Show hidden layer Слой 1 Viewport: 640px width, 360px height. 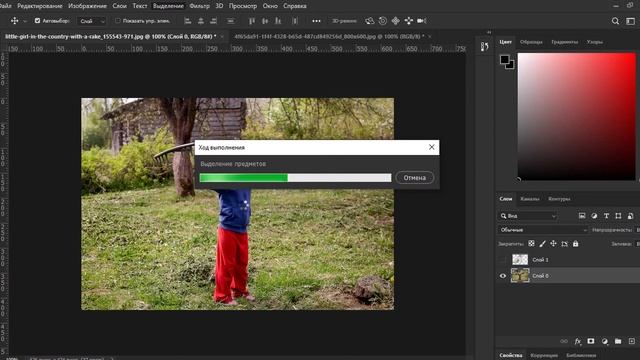503,260
